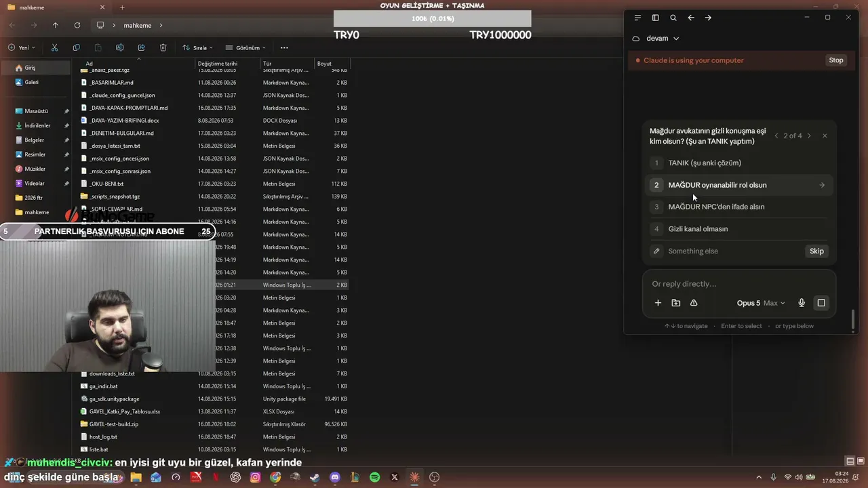This screenshot has width=868, height=488.
Task: Select option 4 Gizli kanal olmasın
Action: point(739,229)
